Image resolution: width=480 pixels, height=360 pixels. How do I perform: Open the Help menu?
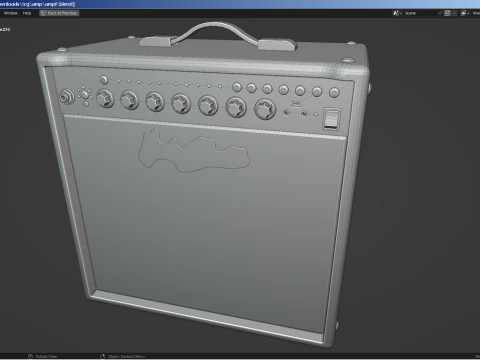27,13
